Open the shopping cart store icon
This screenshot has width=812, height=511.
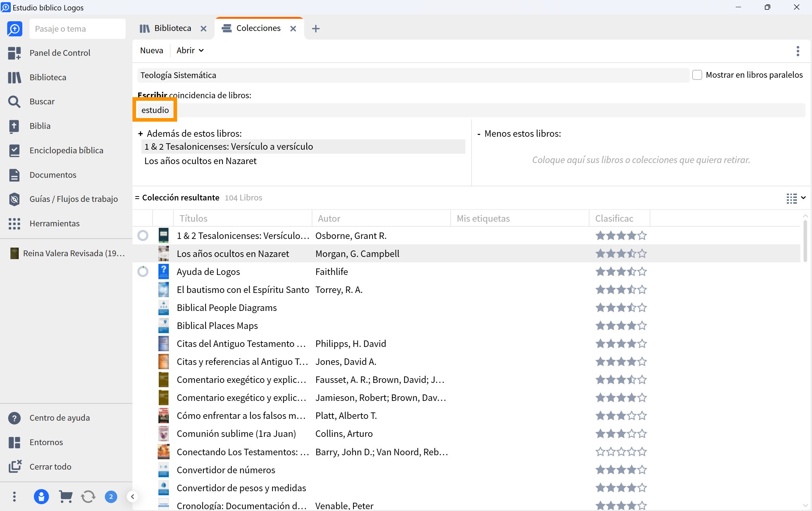(x=65, y=497)
